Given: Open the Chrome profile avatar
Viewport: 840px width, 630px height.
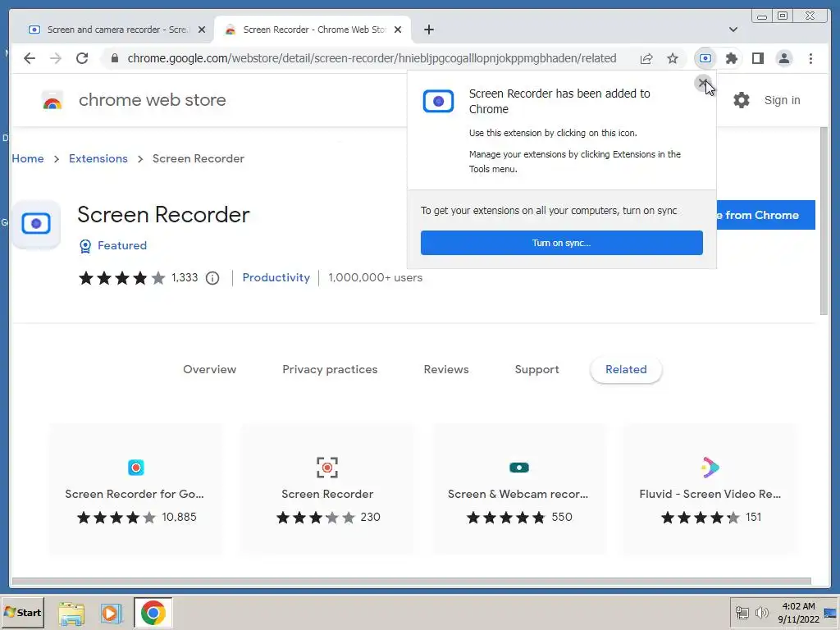Looking at the screenshot, I should [784, 58].
